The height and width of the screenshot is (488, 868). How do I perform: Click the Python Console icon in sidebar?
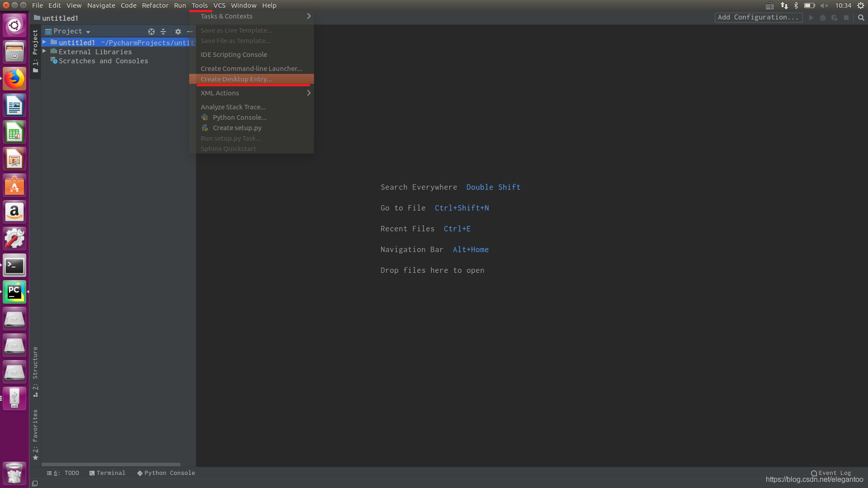tap(140, 473)
